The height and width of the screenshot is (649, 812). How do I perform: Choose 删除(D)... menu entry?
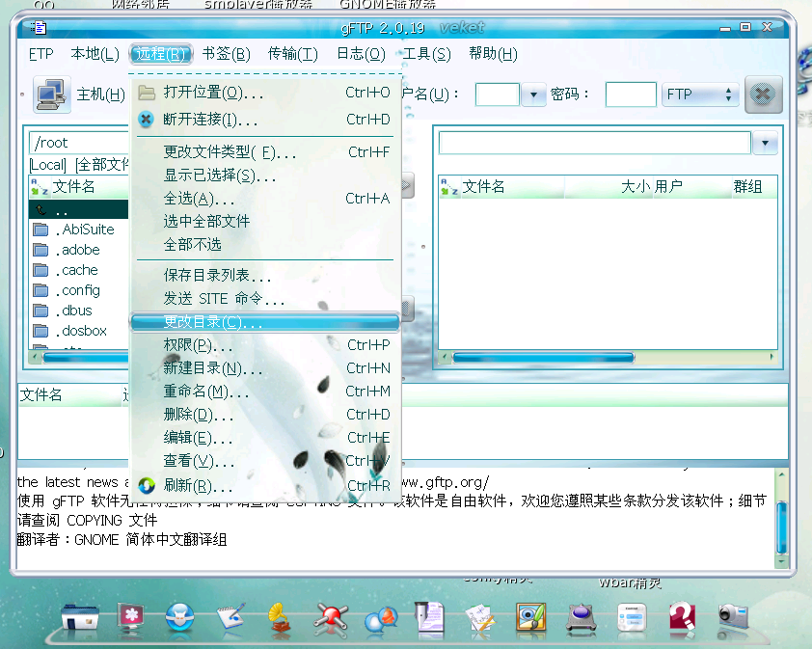[264, 415]
